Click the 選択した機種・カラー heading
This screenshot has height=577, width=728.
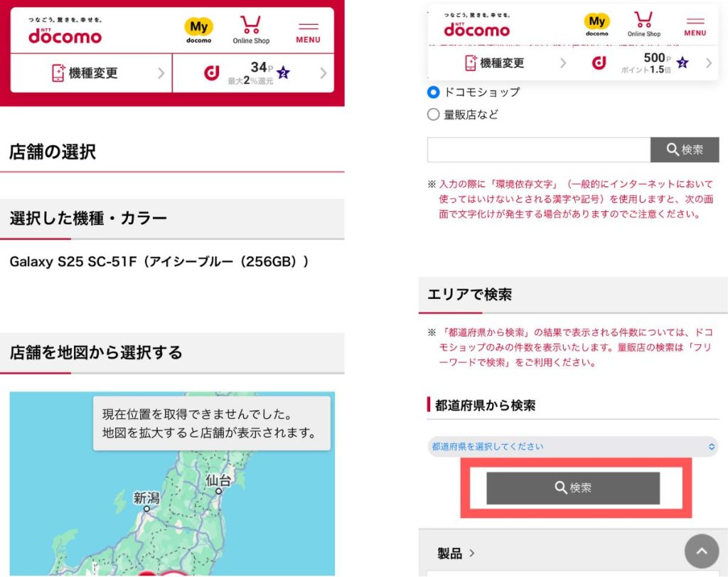88,218
